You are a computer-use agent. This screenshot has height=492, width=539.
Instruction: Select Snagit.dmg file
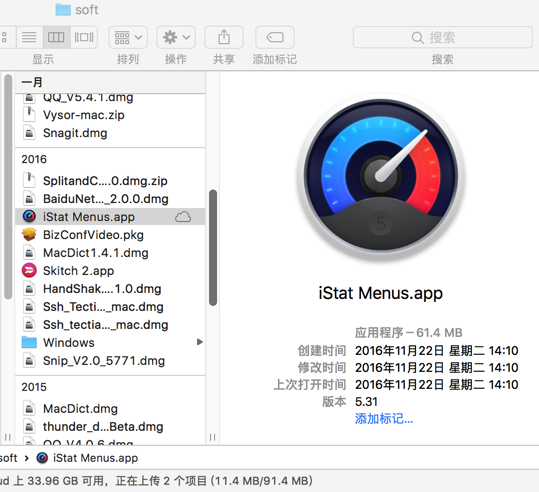click(110, 133)
